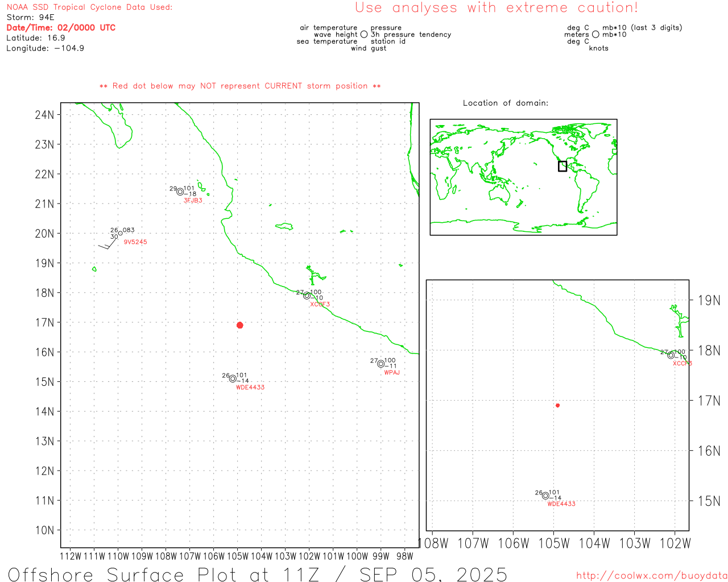Open the world locator map thumbnail

[523, 177]
